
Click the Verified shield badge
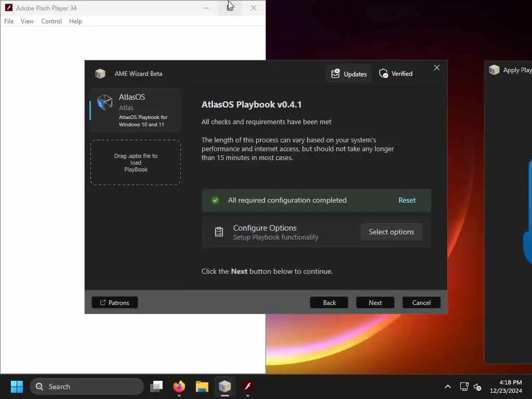[395, 74]
